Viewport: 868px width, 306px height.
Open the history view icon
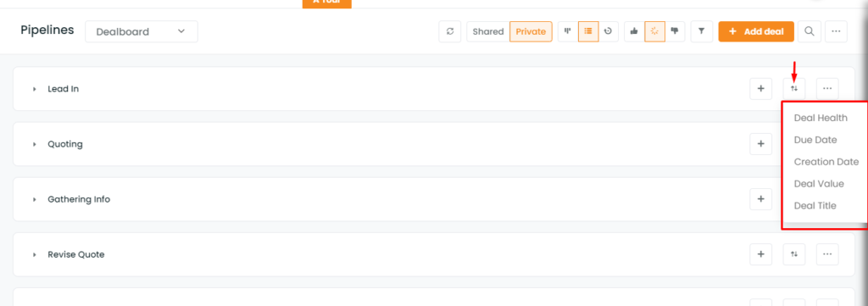point(609,31)
